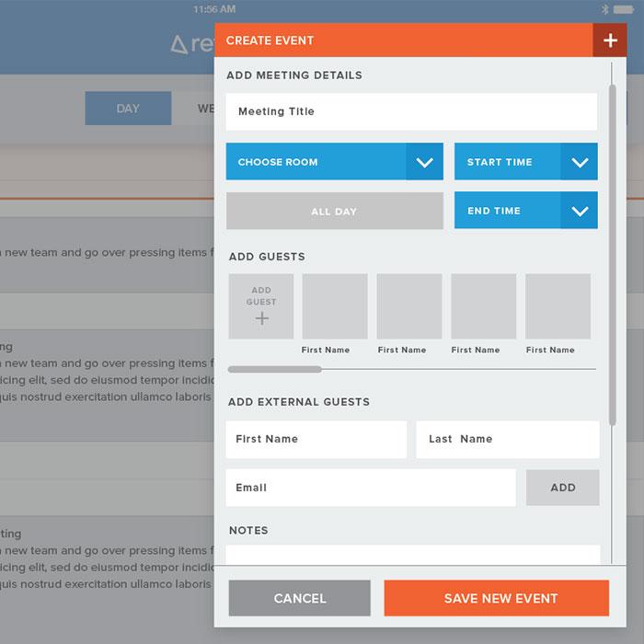
Task: Expand the Start Time dropdown
Action: tap(525, 162)
